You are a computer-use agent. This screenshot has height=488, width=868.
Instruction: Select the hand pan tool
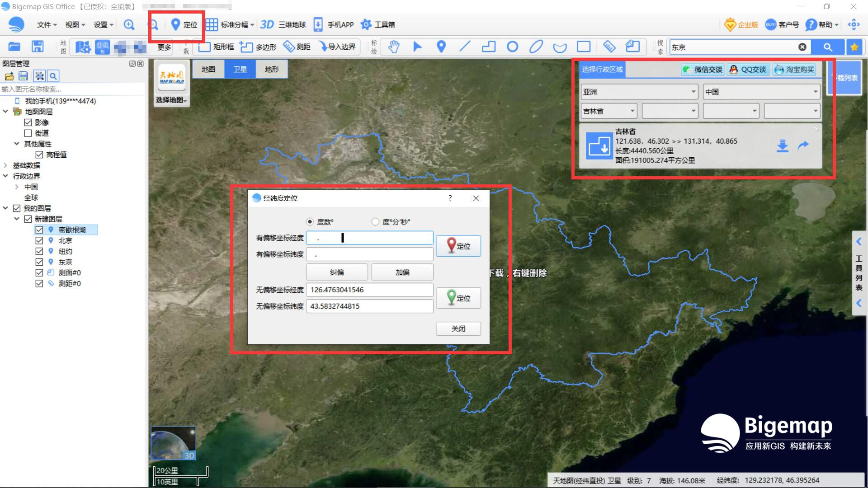[x=394, y=47]
